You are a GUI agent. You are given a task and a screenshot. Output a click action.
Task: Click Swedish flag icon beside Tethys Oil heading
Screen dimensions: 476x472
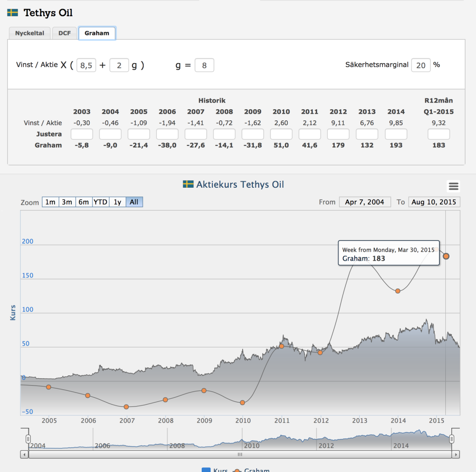pos(13,13)
